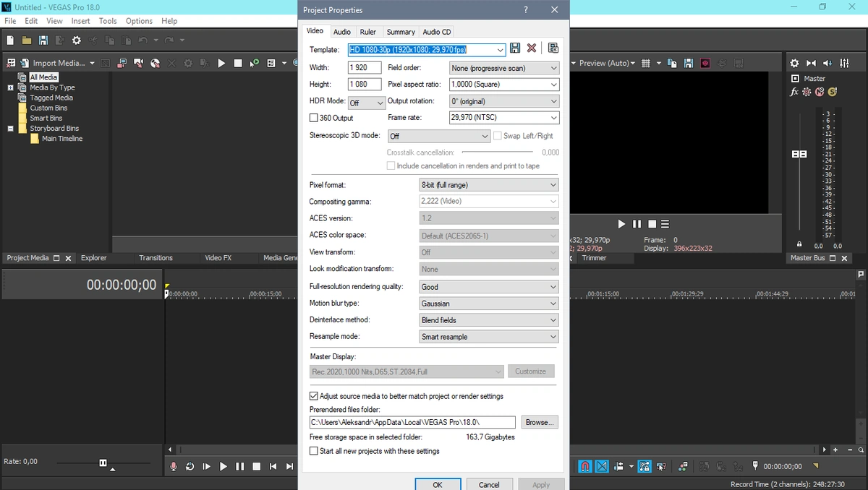Open Mixing Console sliders icon in Master Bus

(843, 63)
